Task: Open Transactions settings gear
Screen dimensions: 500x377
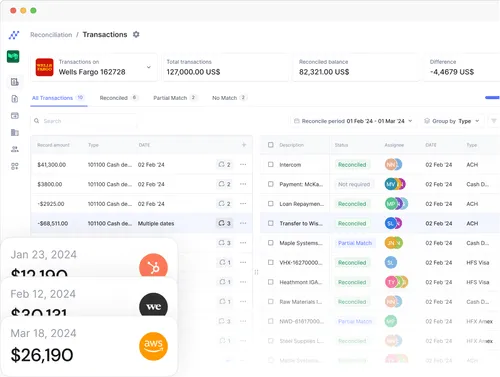Action: click(x=136, y=34)
